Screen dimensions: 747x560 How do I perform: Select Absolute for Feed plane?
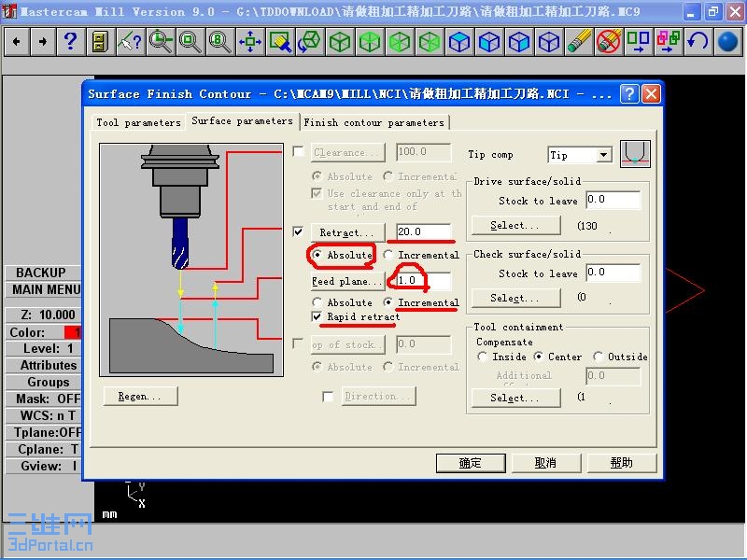(317, 302)
